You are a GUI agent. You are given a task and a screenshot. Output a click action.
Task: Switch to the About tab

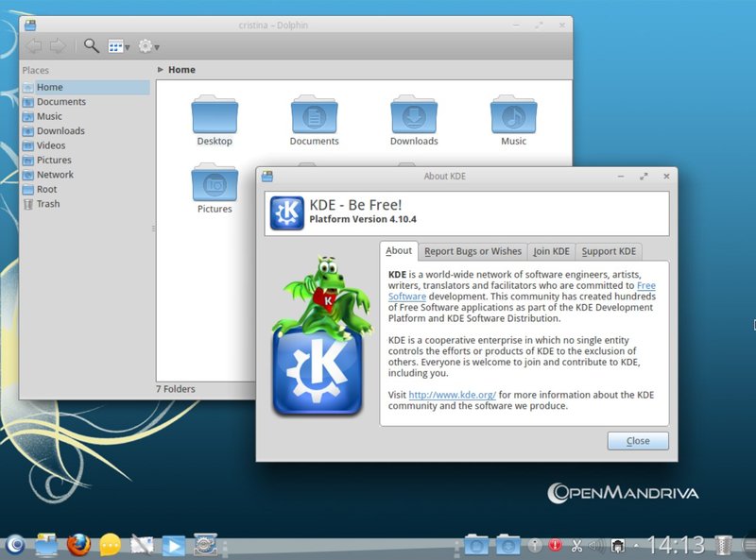(399, 250)
